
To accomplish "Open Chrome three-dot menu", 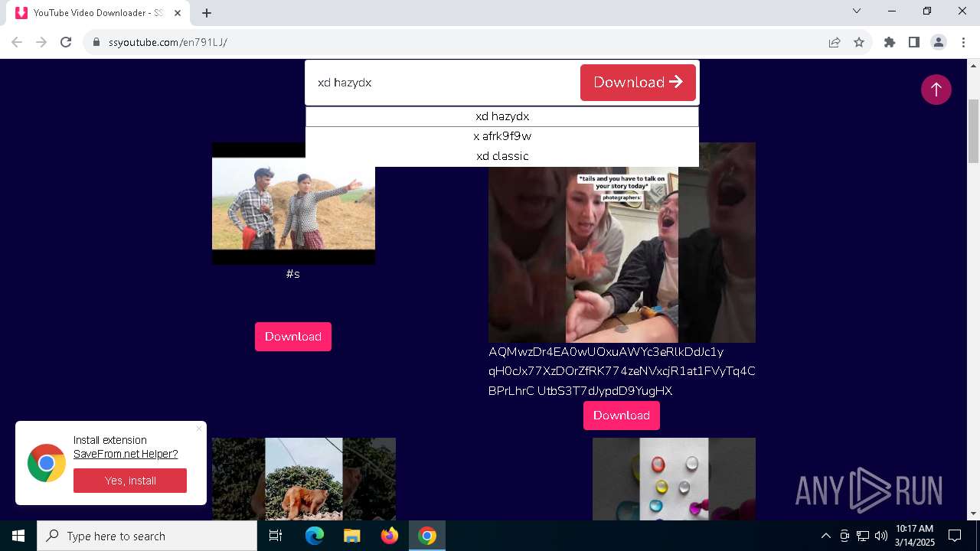I will click(963, 42).
